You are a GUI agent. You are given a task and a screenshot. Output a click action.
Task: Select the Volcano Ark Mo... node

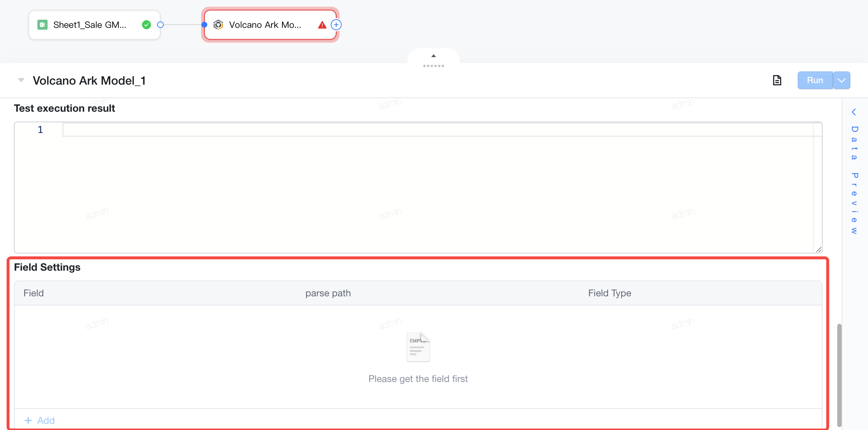pyautogui.click(x=270, y=25)
